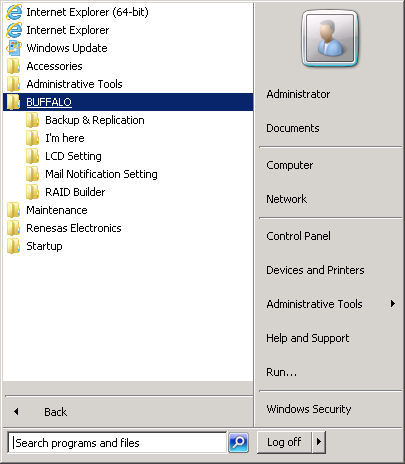
Task: Expand the Startup folder label
Action: pyautogui.click(x=44, y=246)
